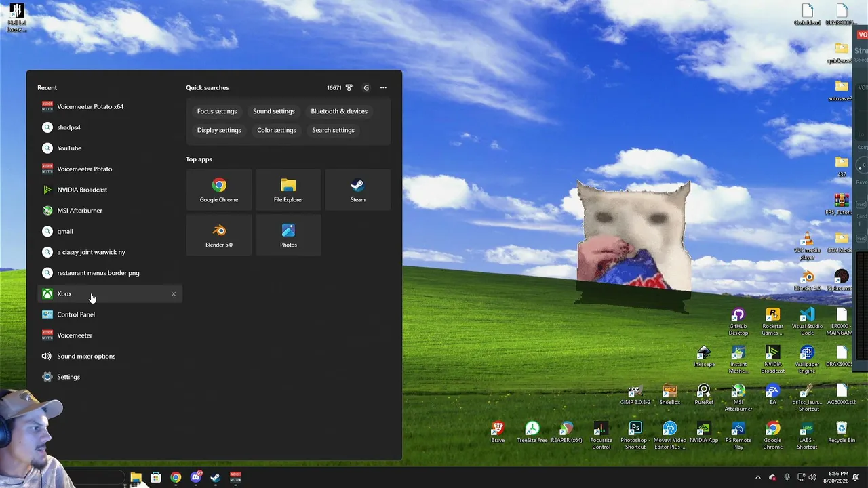Screen dimensions: 868x488
Task: Select Focus settings quick search
Action: tap(217, 111)
